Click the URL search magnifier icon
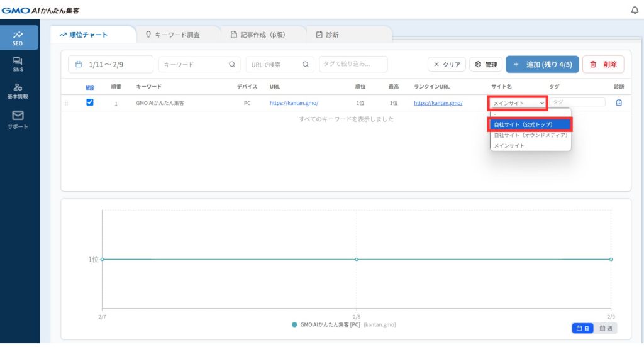644x347 pixels. click(306, 64)
